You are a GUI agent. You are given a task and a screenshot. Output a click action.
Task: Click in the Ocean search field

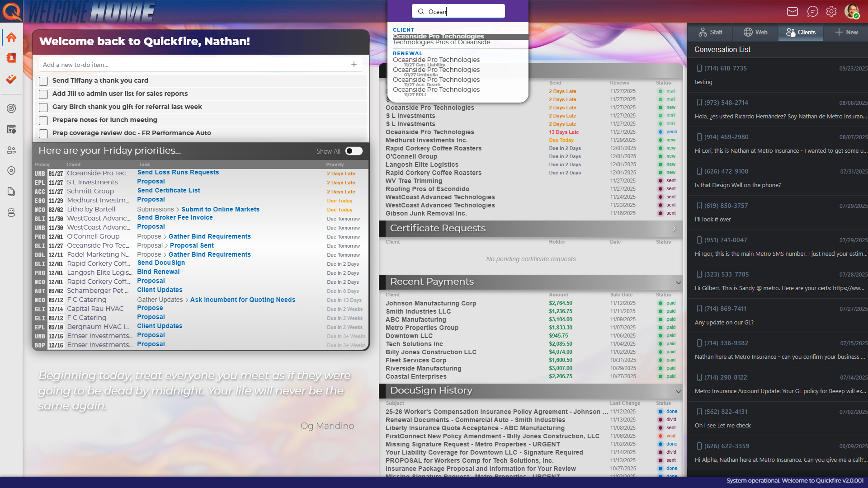click(458, 11)
